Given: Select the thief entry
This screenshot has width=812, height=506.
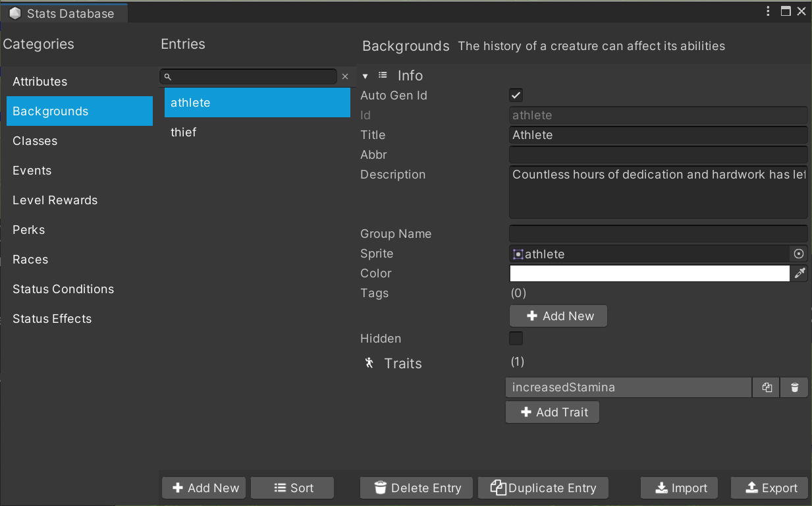Looking at the screenshot, I should point(184,132).
